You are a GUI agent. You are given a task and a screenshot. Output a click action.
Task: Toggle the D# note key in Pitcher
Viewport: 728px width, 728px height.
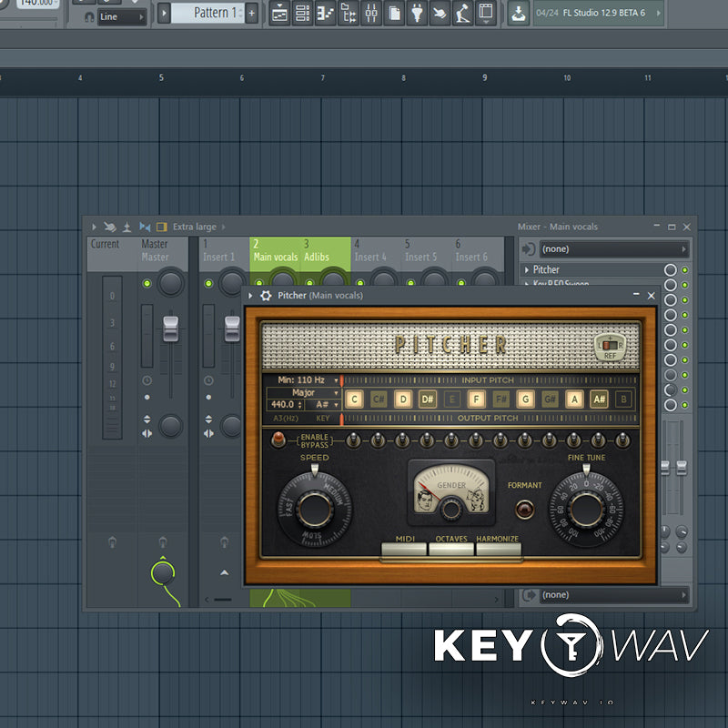tap(428, 399)
